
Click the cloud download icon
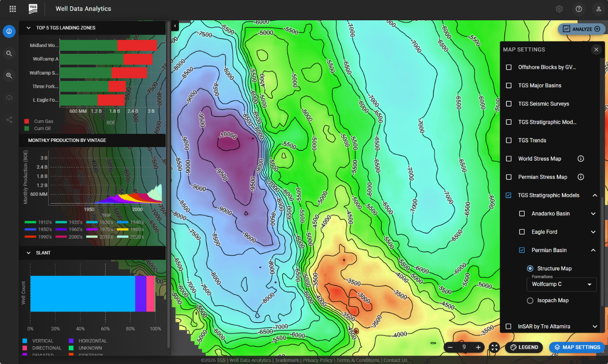pyautogui.click(x=9, y=97)
